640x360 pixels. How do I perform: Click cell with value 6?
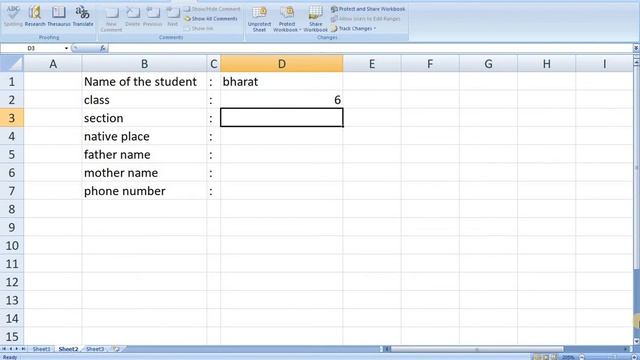pos(282,100)
